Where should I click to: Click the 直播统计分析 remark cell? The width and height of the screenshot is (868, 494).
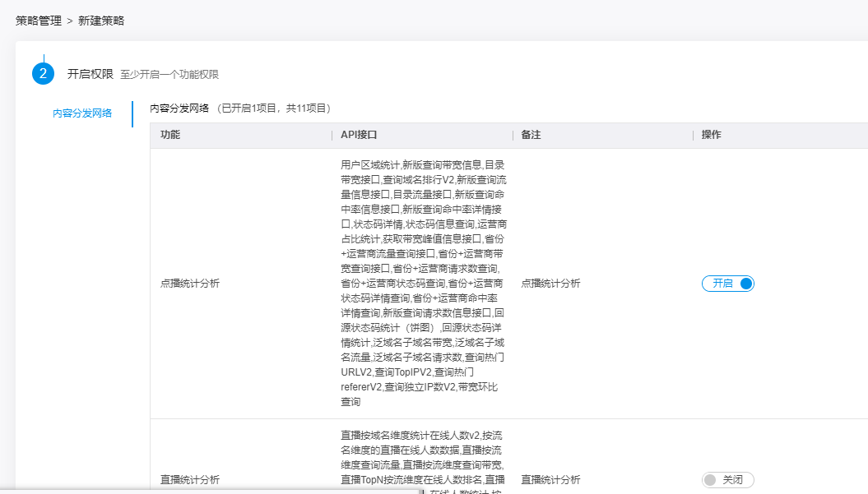click(550, 480)
